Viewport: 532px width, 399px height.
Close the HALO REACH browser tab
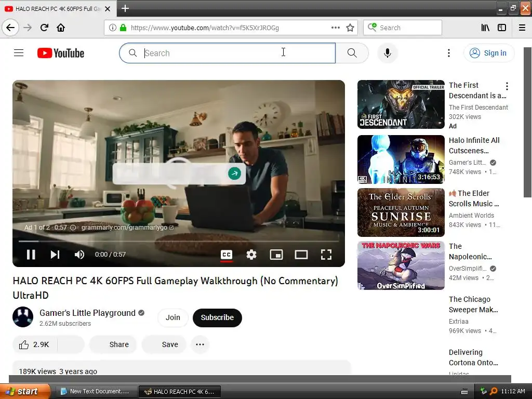108,9
